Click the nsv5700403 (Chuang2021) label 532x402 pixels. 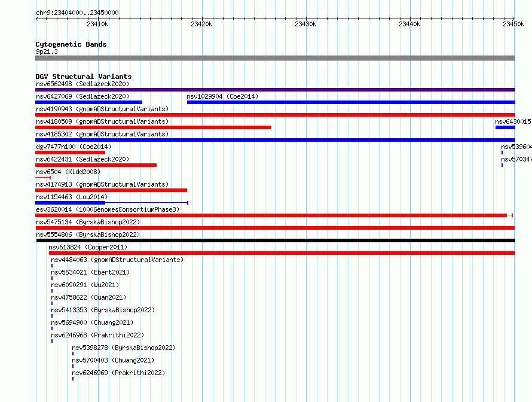tap(113, 360)
